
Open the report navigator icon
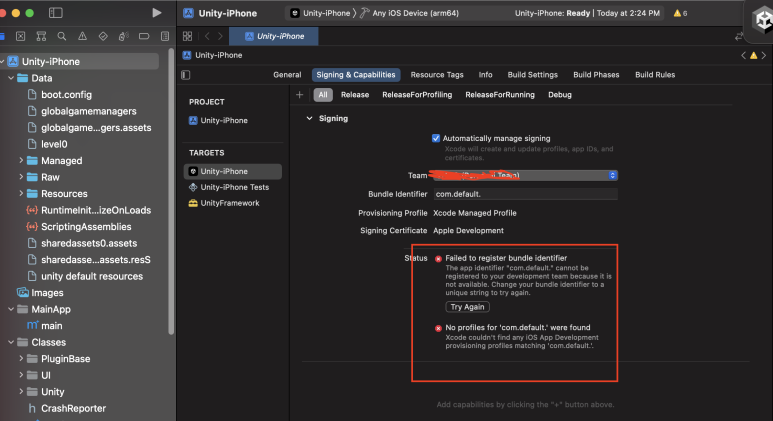tap(165, 36)
